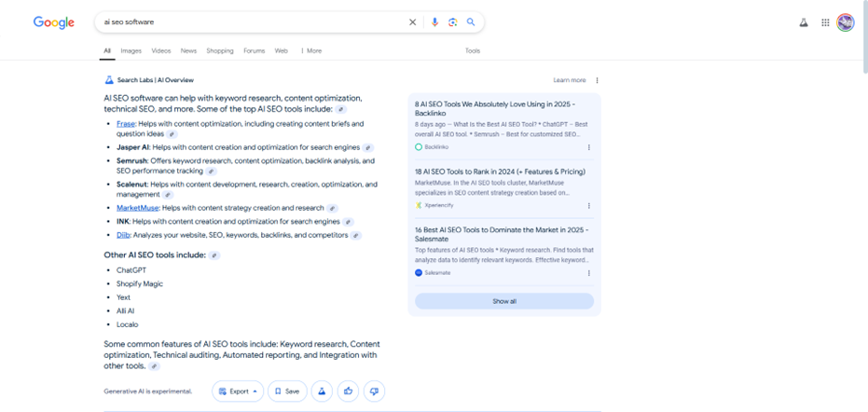Click the voice search microphone icon

click(x=434, y=22)
